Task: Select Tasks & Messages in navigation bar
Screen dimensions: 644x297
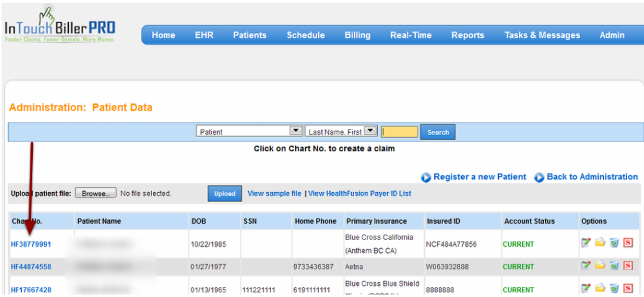Action: coord(542,35)
